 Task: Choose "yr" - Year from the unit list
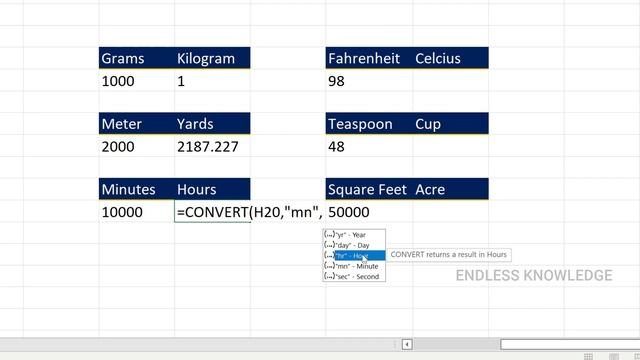pyautogui.click(x=354, y=235)
